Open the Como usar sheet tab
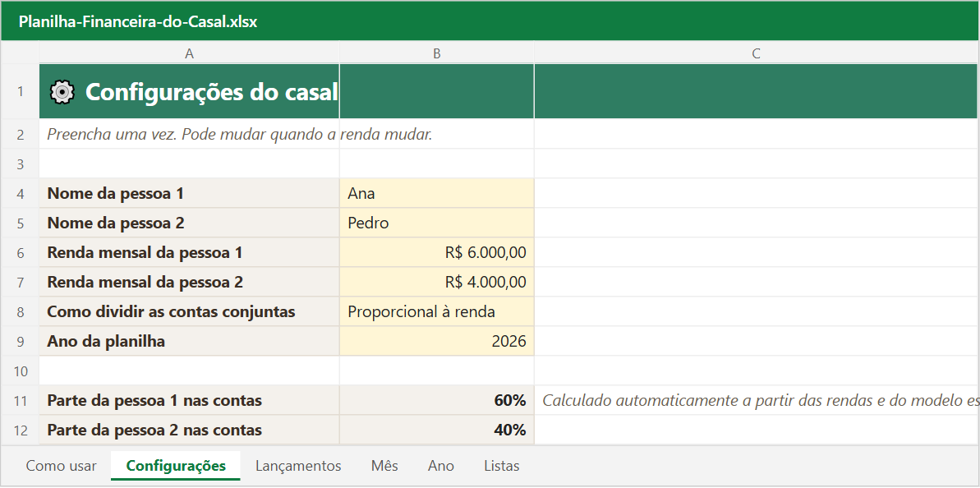Image resolution: width=980 pixels, height=488 pixels. pyautogui.click(x=62, y=466)
